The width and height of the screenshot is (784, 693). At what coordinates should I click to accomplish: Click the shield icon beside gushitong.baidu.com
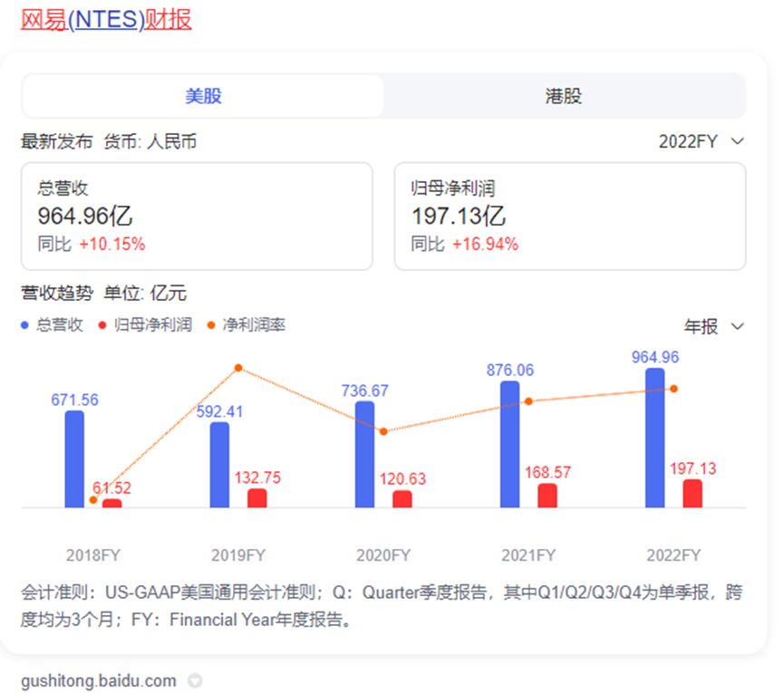click(195, 680)
